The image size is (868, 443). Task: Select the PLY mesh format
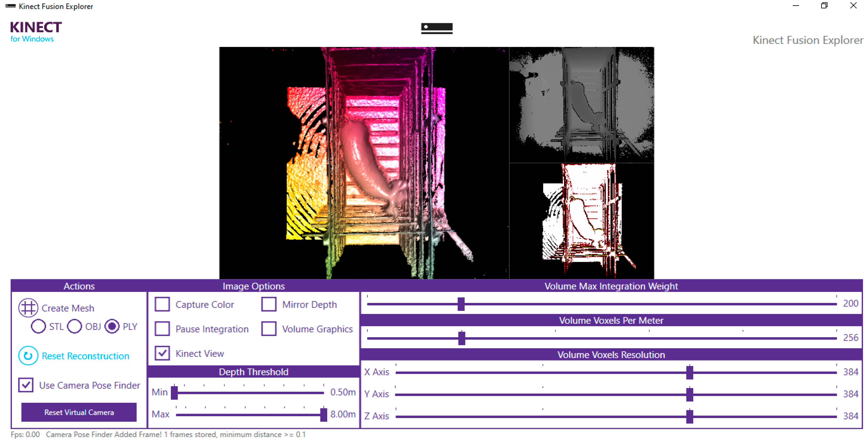112,326
